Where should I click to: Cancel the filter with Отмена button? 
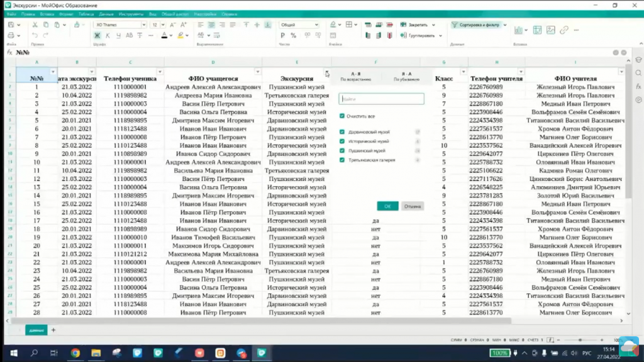(412, 206)
